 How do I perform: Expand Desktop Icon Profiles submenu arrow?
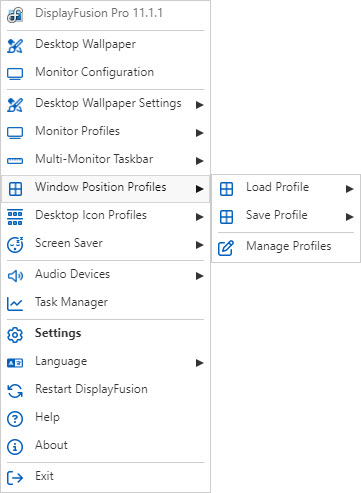tap(200, 217)
